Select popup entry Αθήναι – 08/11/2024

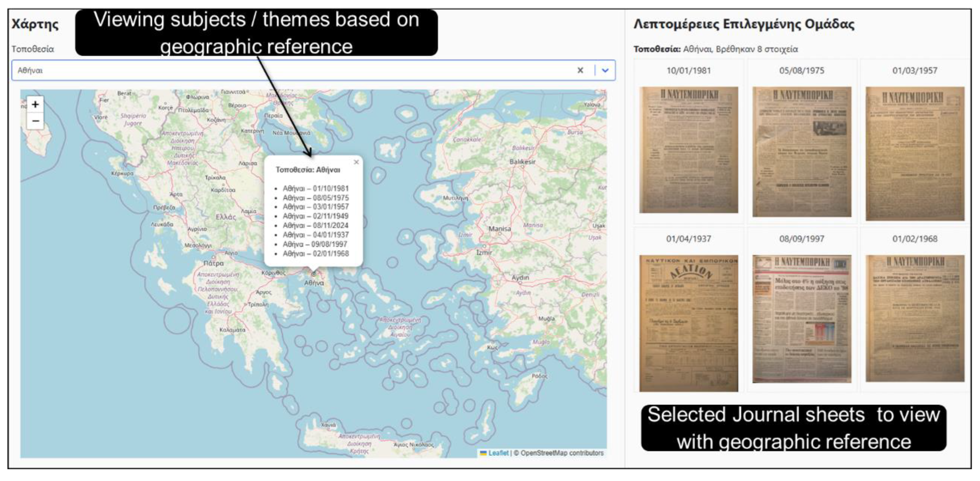pos(315,226)
